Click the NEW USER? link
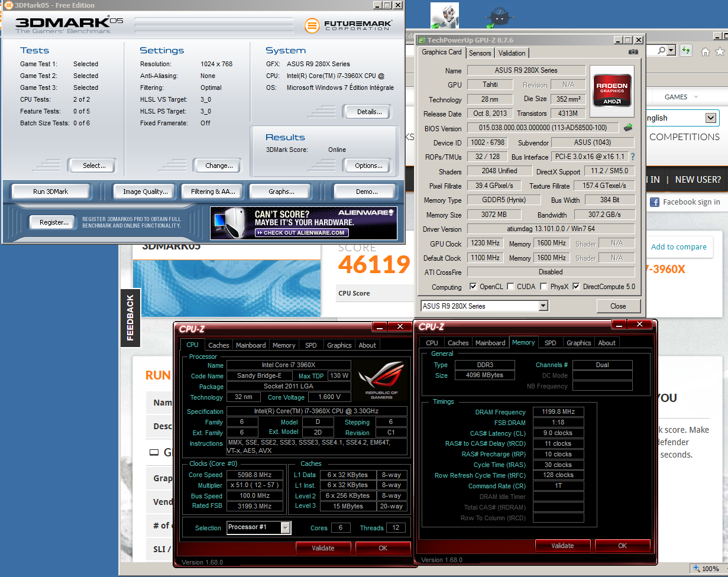 point(698,180)
